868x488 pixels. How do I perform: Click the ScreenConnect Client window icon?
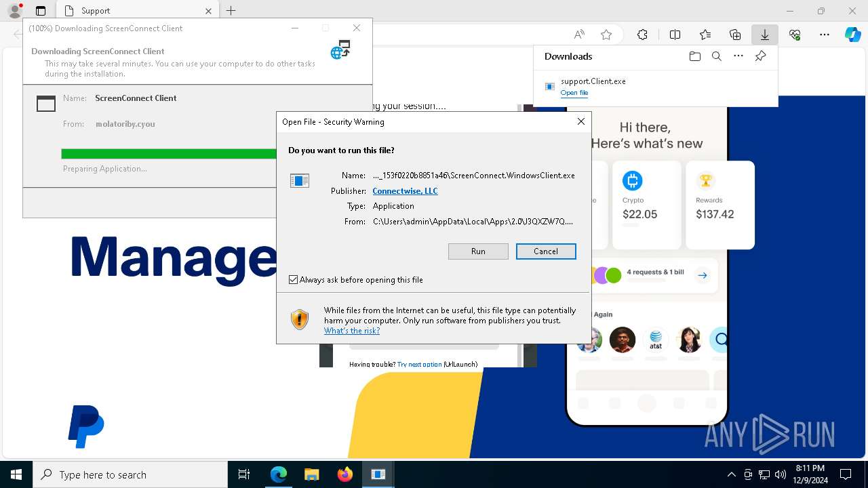tap(46, 103)
